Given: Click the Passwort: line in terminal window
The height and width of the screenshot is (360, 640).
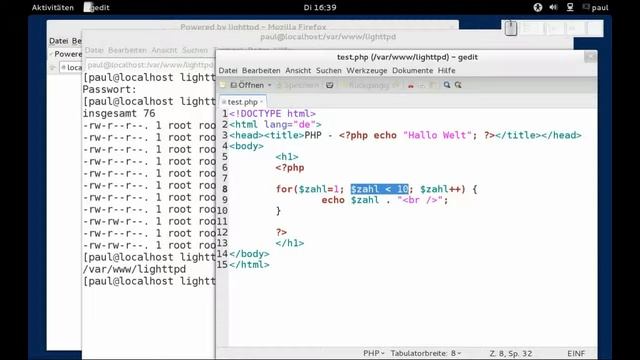Looking at the screenshot, I should click(110, 89).
